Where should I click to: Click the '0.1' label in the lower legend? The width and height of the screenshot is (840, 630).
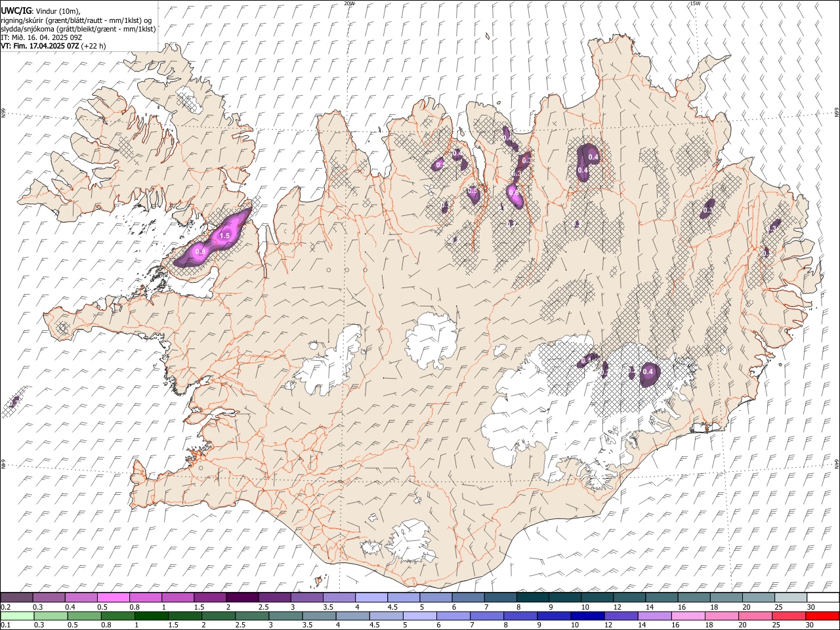click(x=6, y=624)
